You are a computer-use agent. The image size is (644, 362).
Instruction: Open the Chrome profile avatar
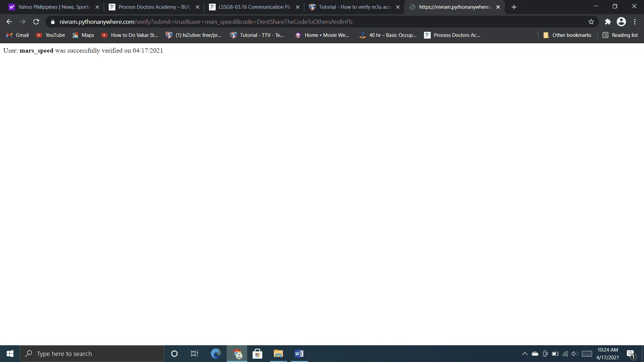[x=621, y=22]
